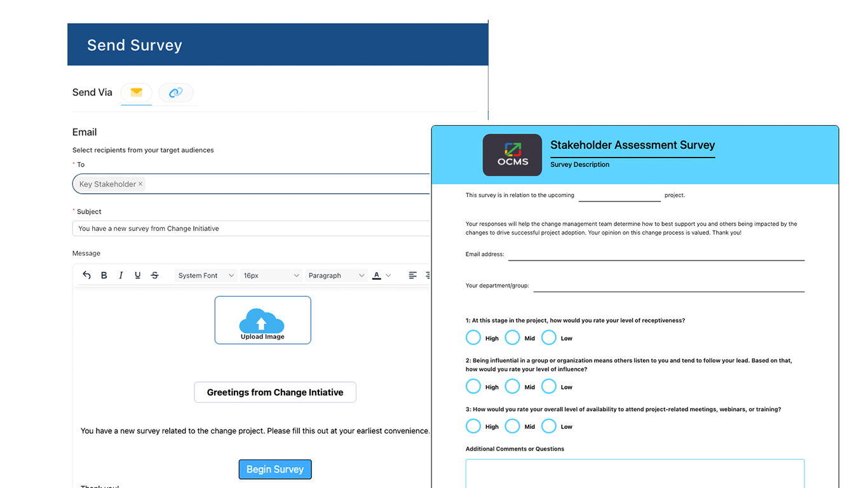Toggle bold formatting in message editor
Image resolution: width=868 pixels, height=488 pixels.
[x=104, y=275]
